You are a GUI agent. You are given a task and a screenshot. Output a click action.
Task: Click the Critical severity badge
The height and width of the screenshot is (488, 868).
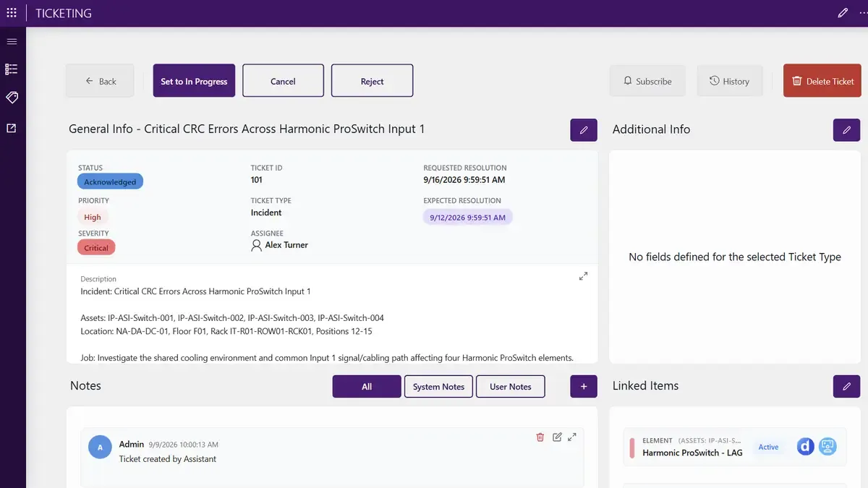point(96,247)
